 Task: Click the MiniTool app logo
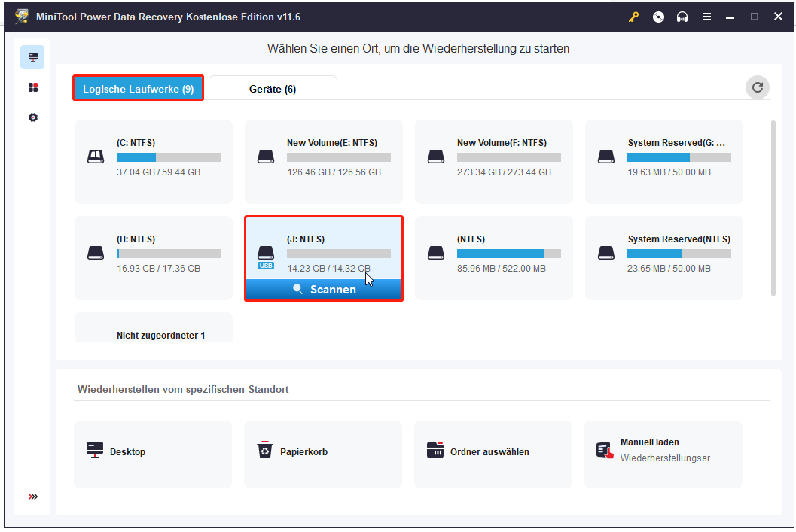22,17
